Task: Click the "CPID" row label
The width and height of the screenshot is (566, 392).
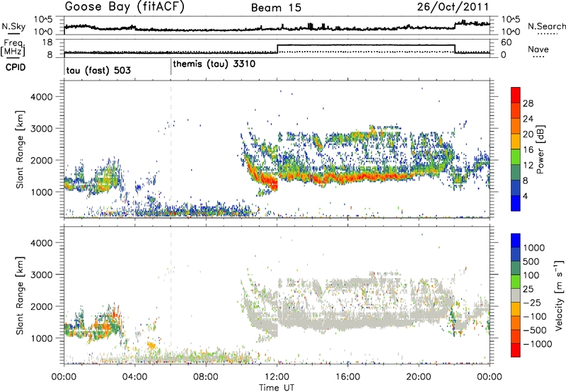Action: pyautogui.click(x=16, y=67)
